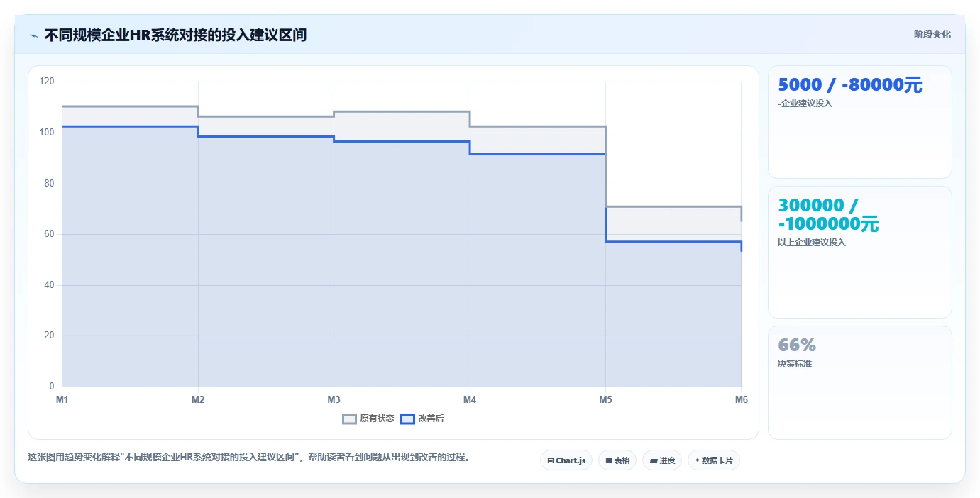Select the 数据卡片 tag chip

714,460
